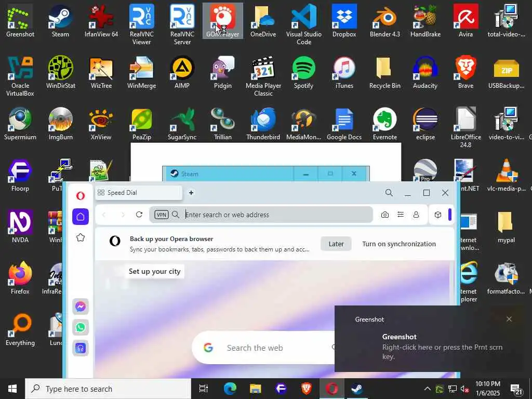Click Later on the backup prompt
The width and height of the screenshot is (532, 399).
336,244
